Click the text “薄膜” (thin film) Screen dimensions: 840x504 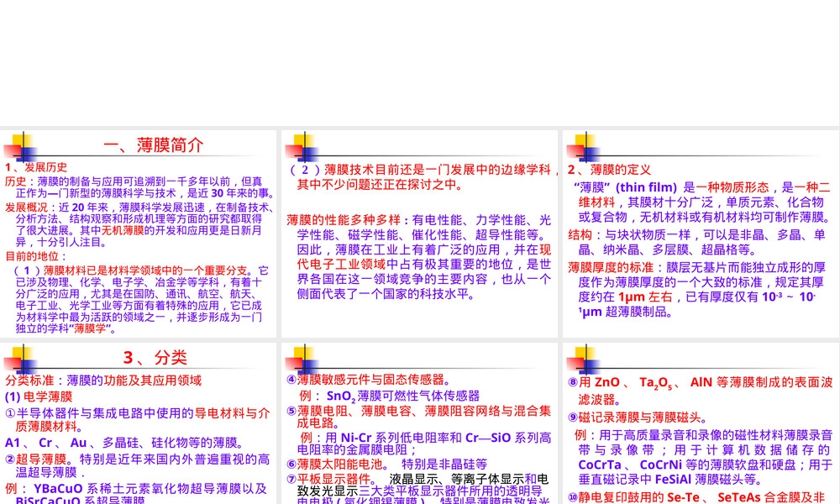625,187
